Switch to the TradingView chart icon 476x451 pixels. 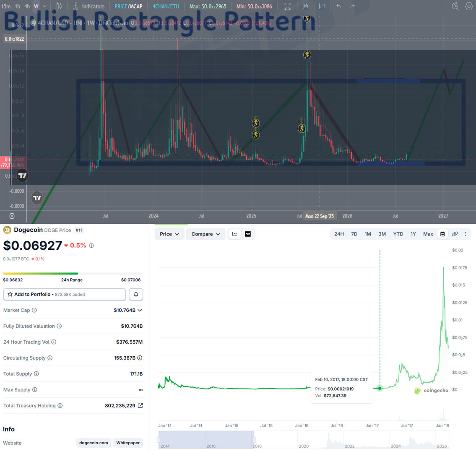pyautogui.click(x=248, y=234)
